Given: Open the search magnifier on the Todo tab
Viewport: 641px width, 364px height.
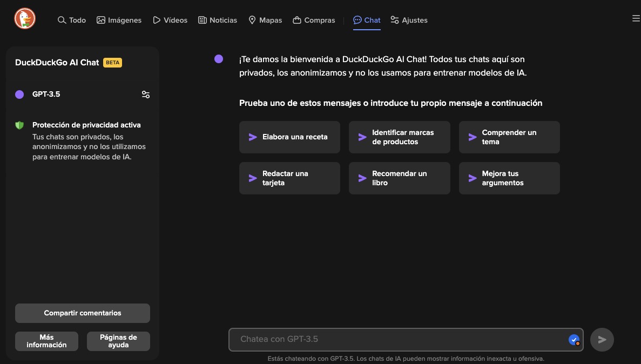Looking at the screenshot, I should pyautogui.click(x=62, y=20).
